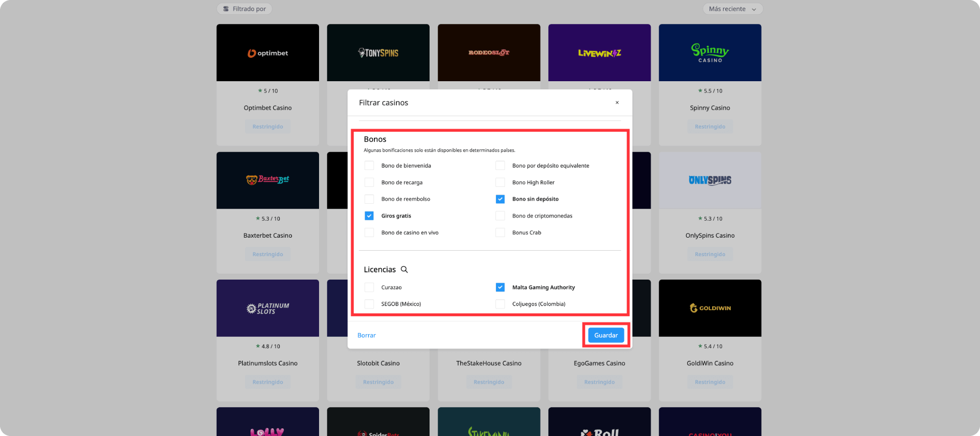The image size is (980, 436).
Task: Check the Curazao license
Action: (369, 287)
